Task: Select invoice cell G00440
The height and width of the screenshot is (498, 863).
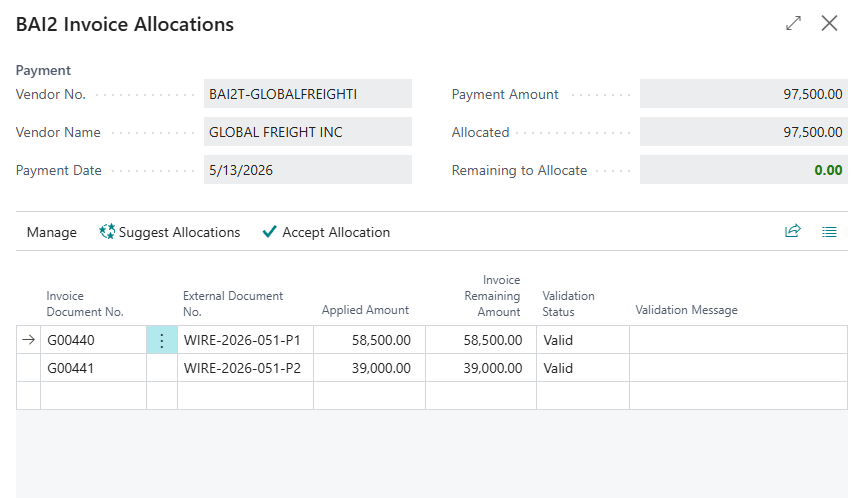Action: click(94, 340)
